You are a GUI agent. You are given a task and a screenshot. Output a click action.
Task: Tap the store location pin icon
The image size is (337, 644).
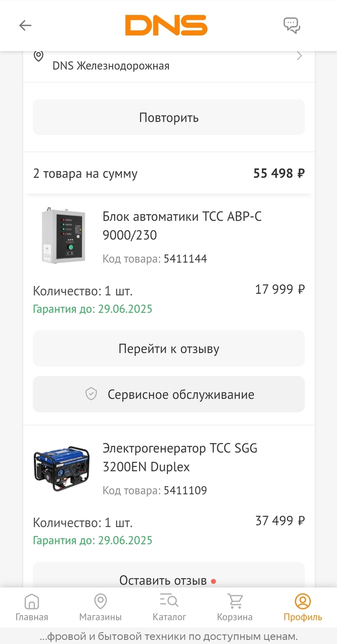click(x=39, y=56)
